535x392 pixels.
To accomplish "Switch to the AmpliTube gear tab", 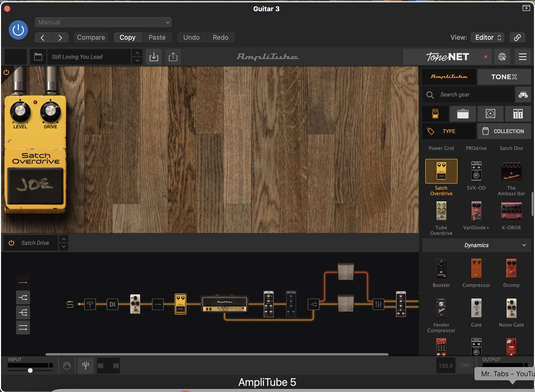I will [x=449, y=77].
